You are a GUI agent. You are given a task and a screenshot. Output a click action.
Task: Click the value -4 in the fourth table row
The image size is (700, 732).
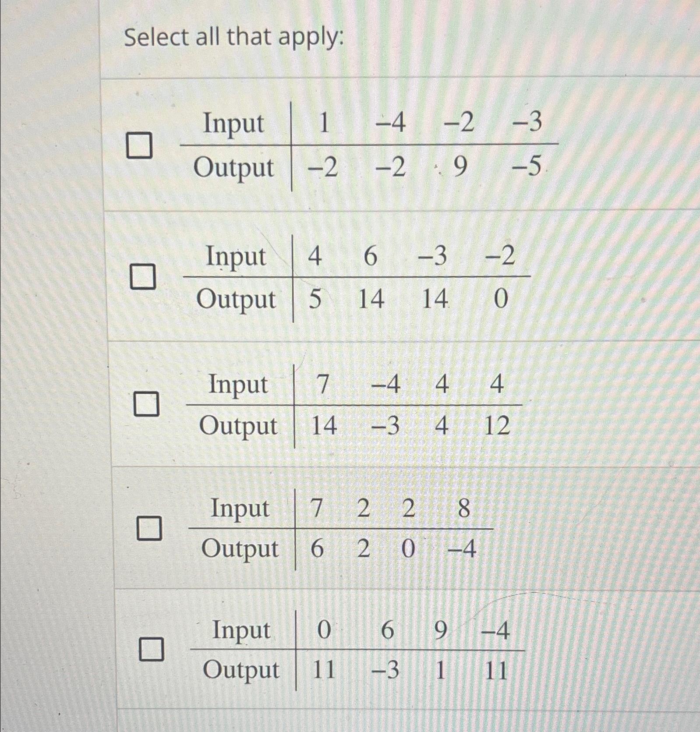tap(462, 550)
